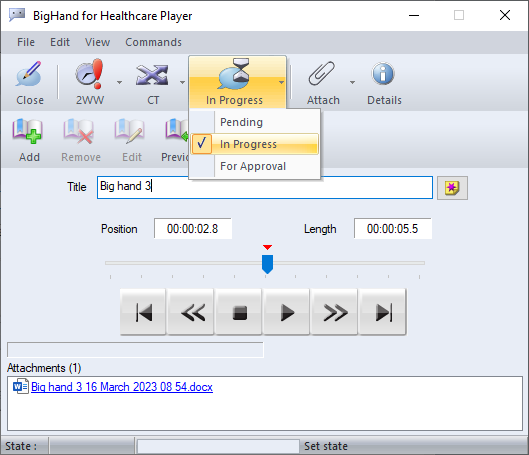The height and width of the screenshot is (455, 529).
Task: Click inside the Title text field
Action: (265, 188)
